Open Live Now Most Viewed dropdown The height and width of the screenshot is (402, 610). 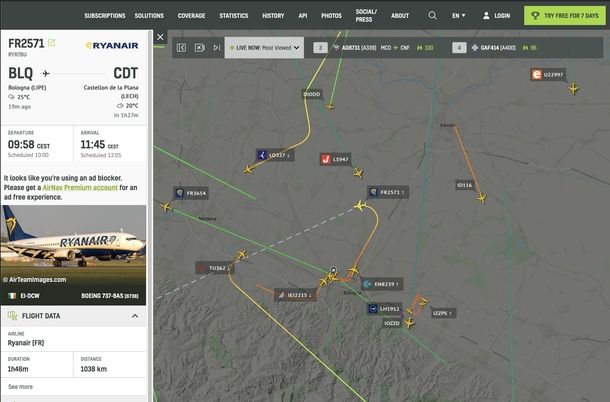point(264,47)
